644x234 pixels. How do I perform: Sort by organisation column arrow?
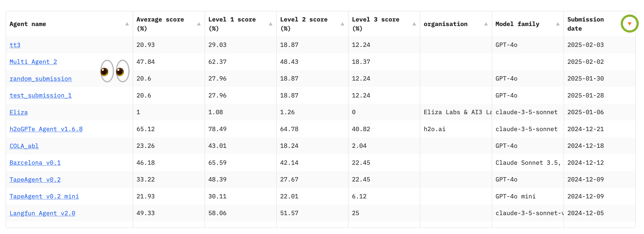tap(486, 24)
